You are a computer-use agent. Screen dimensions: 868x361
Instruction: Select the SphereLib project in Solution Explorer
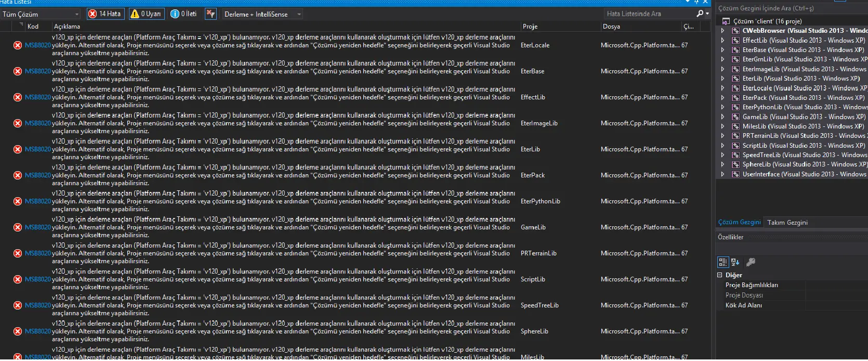(805, 164)
